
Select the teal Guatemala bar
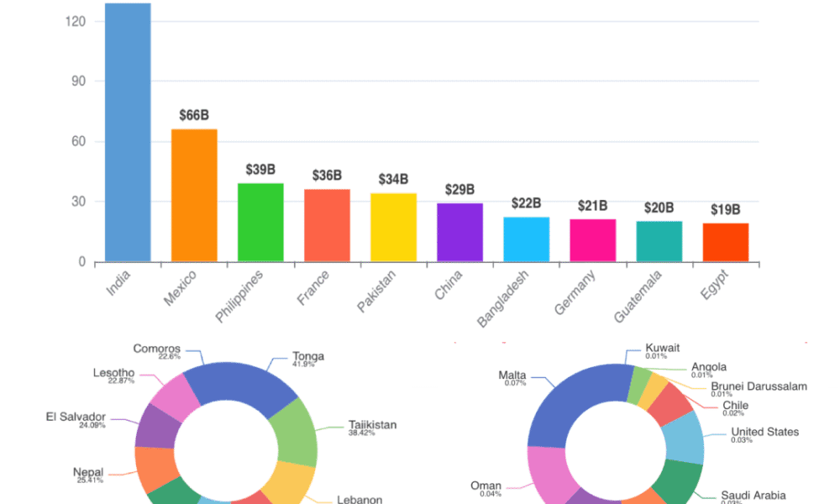click(659, 241)
